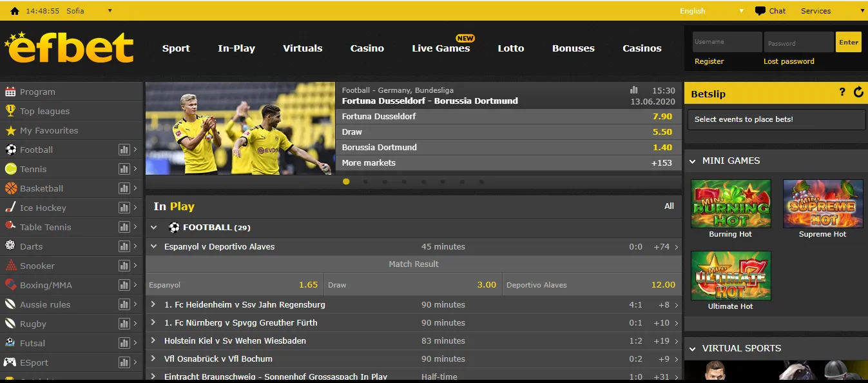This screenshot has height=383, width=868.
Task: Open the Lotto menu
Action: pyautogui.click(x=511, y=48)
